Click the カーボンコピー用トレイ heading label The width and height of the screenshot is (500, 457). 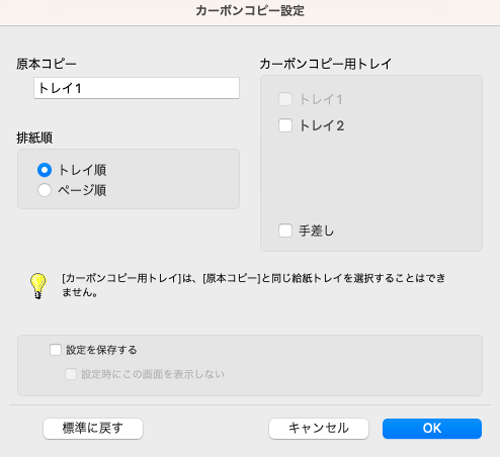click(x=326, y=64)
